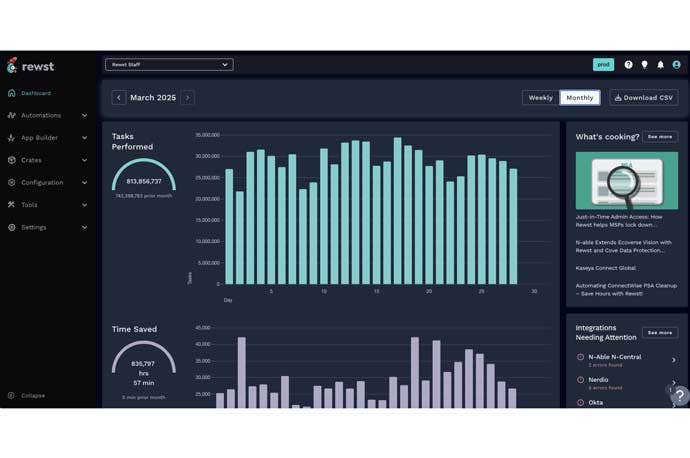Expand the App Builder sidebar section
The width and height of the screenshot is (690, 458).
coord(47,138)
